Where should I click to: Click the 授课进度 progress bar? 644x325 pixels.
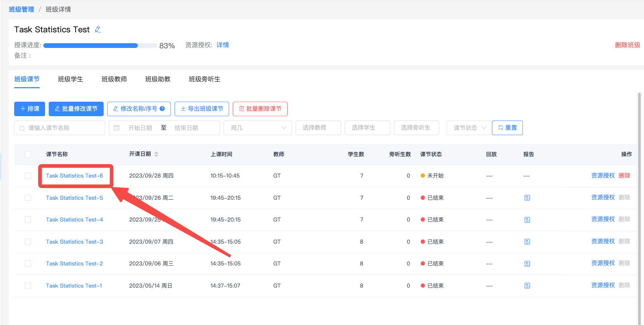pyautogui.click(x=100, y=46)
